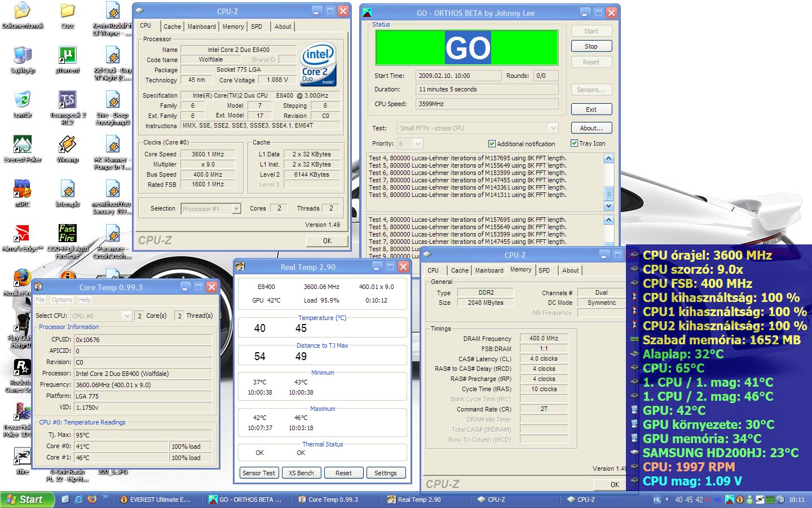Click the lower ORTHOS log scrollbar up arrow

click(608, 220)
